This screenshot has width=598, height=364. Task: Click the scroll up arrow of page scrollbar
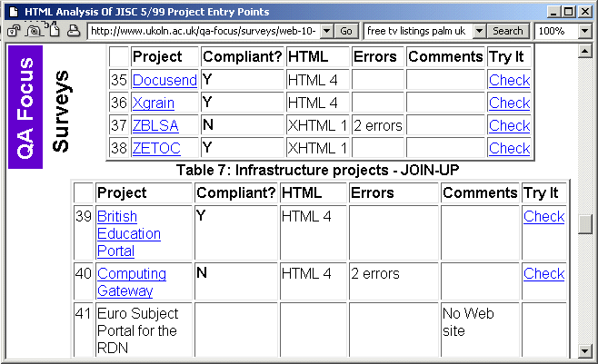click(584, 51)
